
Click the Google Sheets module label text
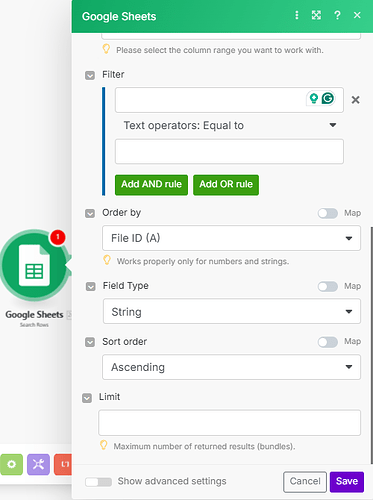[34, 315]
